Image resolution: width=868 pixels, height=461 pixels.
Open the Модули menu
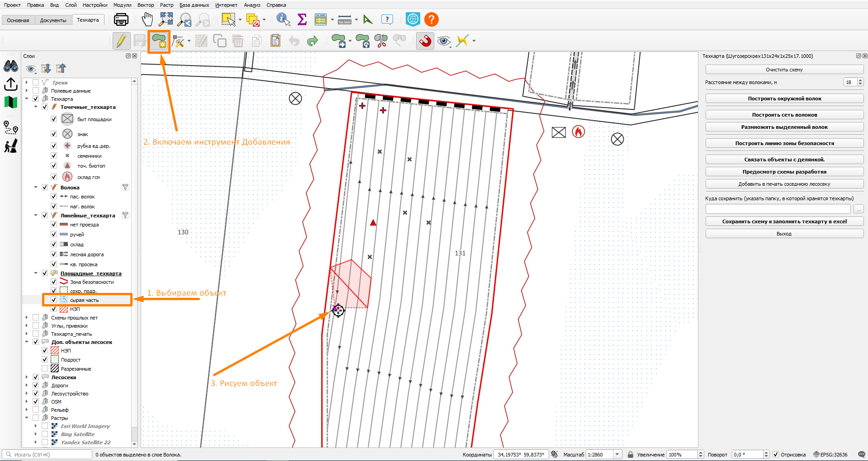(122, 5)
